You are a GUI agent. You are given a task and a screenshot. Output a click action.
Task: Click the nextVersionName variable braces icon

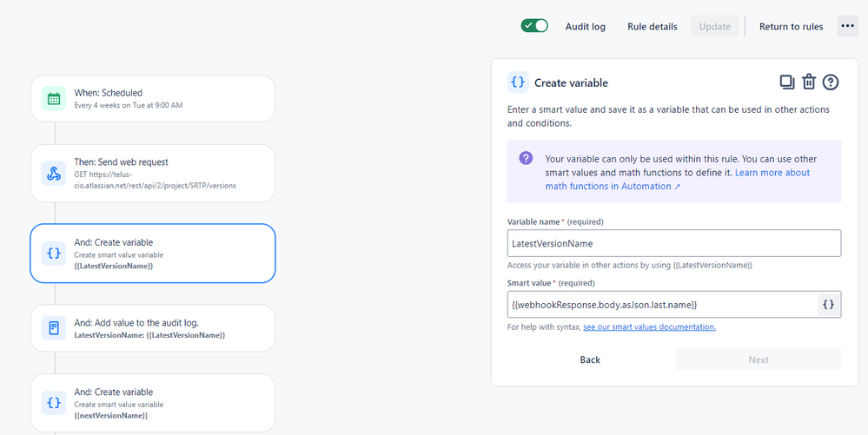54,403
